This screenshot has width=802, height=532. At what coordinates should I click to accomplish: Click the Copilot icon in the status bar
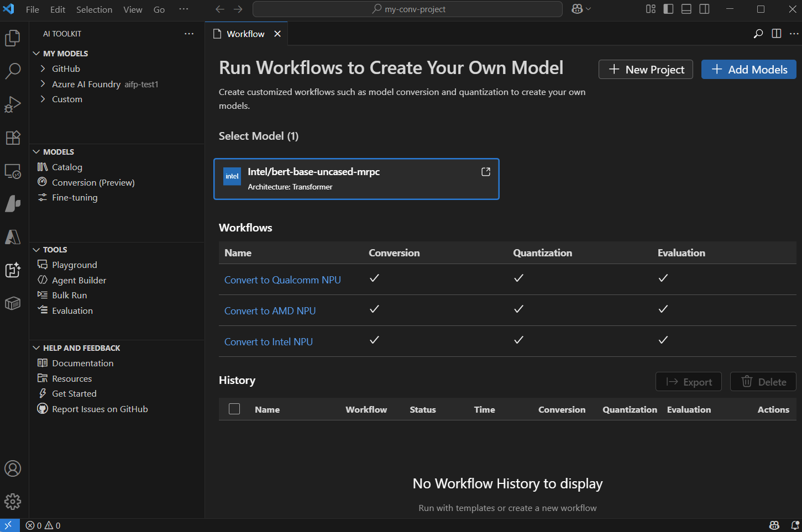pyautogui.click(x=774, y=525)
